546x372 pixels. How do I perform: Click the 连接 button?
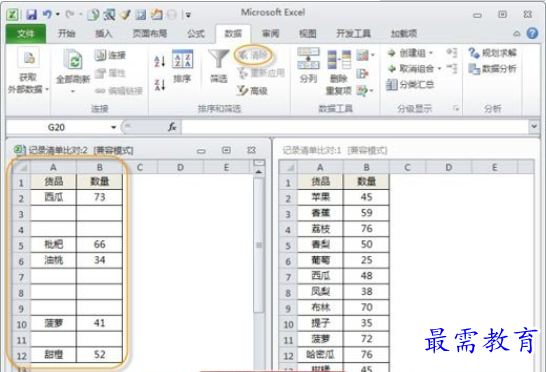click(110, 55)
